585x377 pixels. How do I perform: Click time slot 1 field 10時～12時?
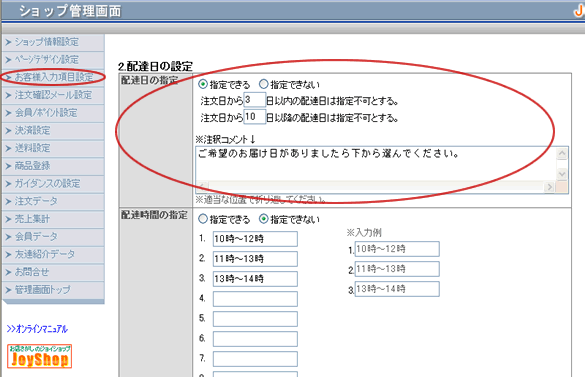[x=255, y=239]
